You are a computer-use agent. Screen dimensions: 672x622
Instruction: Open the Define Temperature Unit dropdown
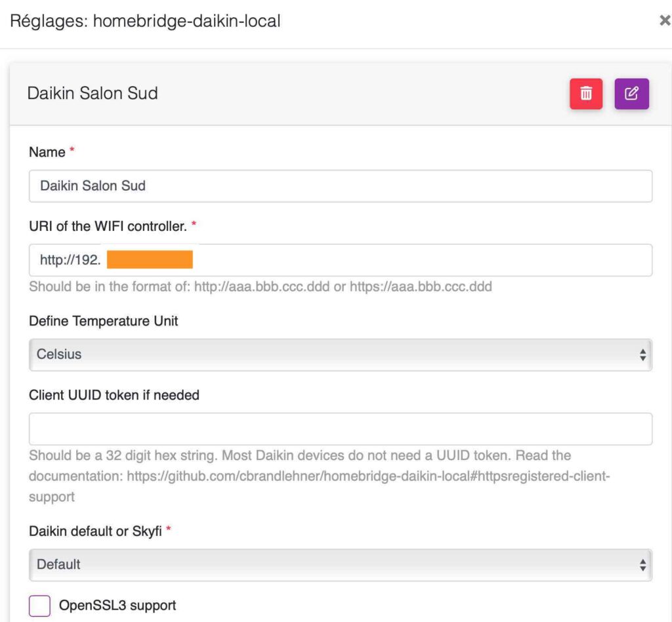tap(341, 355)
